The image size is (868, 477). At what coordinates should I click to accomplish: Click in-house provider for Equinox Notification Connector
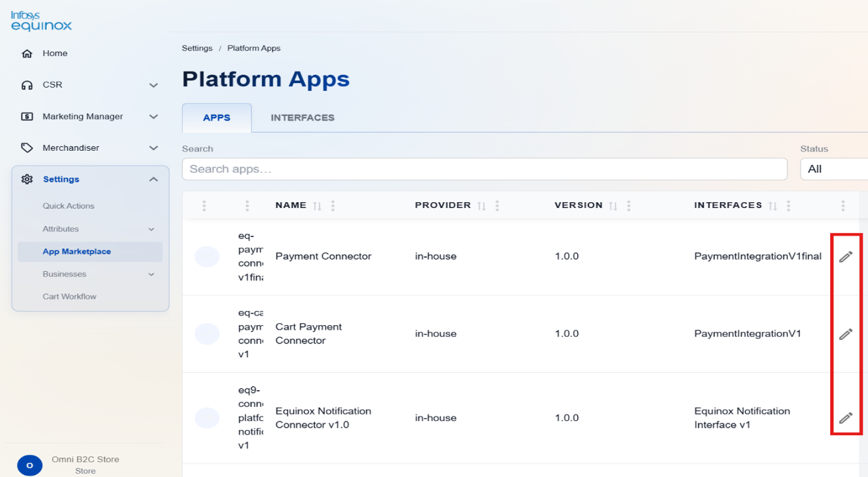(435, 418)
